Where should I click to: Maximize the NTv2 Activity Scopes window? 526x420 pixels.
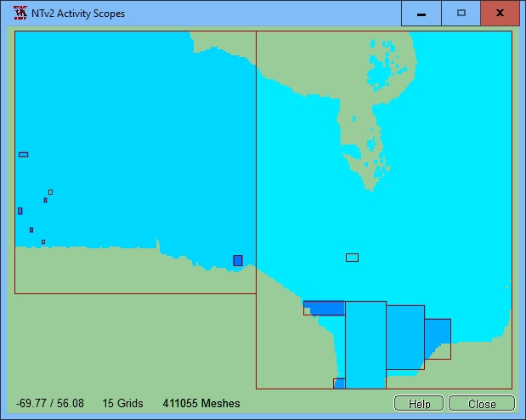click(461, 14)
